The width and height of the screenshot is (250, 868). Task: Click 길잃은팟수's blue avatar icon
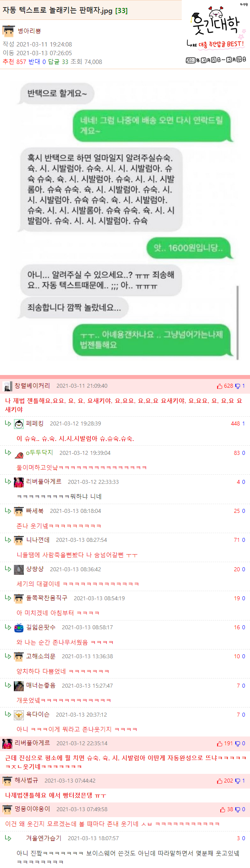point(19,628)
